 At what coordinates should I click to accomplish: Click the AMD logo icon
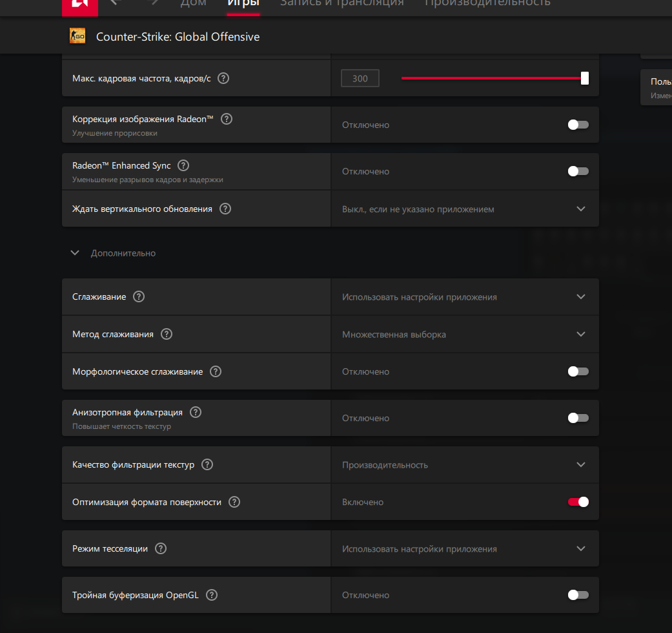pyautogui.click(x=80, y=6)
